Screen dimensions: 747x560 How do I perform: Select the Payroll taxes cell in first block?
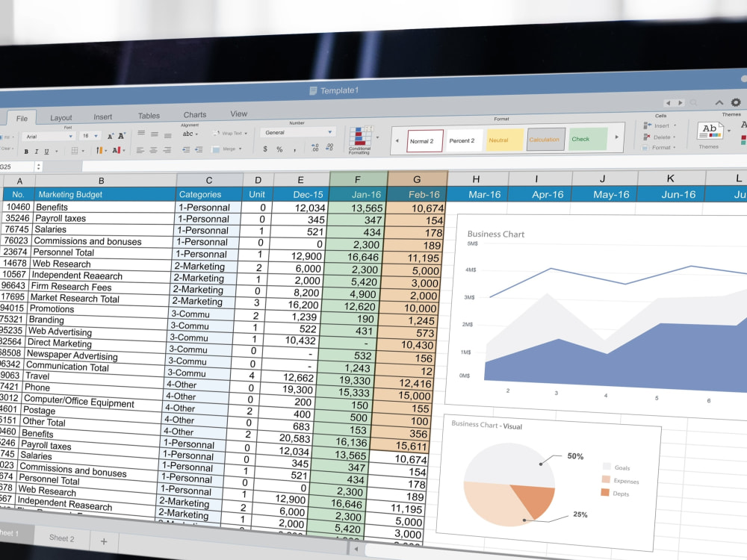[104, 219]
